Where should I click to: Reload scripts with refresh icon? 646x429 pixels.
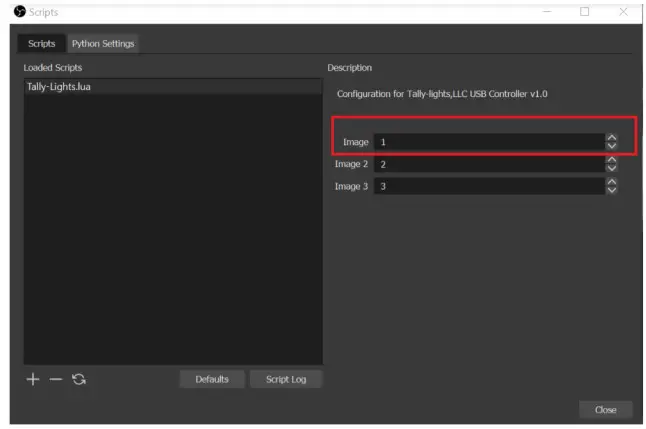[x=79, y=379]
